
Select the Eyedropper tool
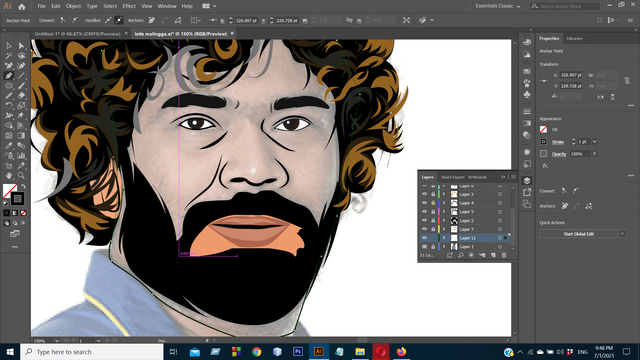coord(9,145)
